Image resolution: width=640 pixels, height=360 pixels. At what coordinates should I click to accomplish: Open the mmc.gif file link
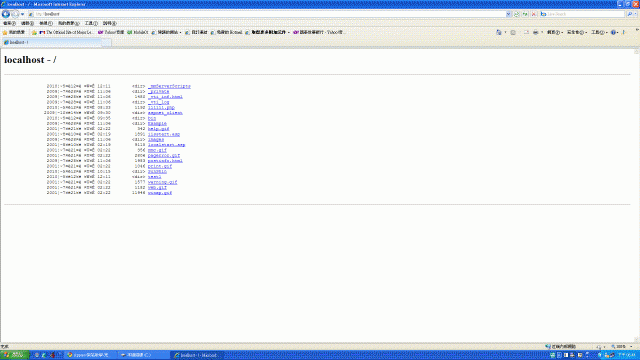tap(157, 150)
